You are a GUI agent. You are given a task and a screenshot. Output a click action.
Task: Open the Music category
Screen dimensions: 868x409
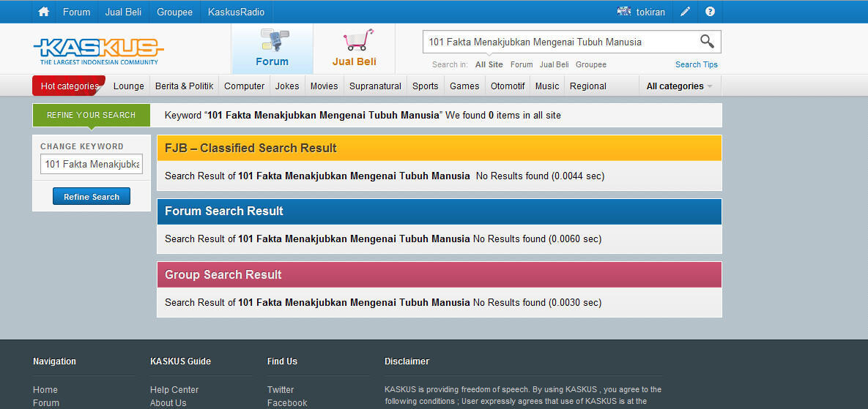tap(547, 86)
